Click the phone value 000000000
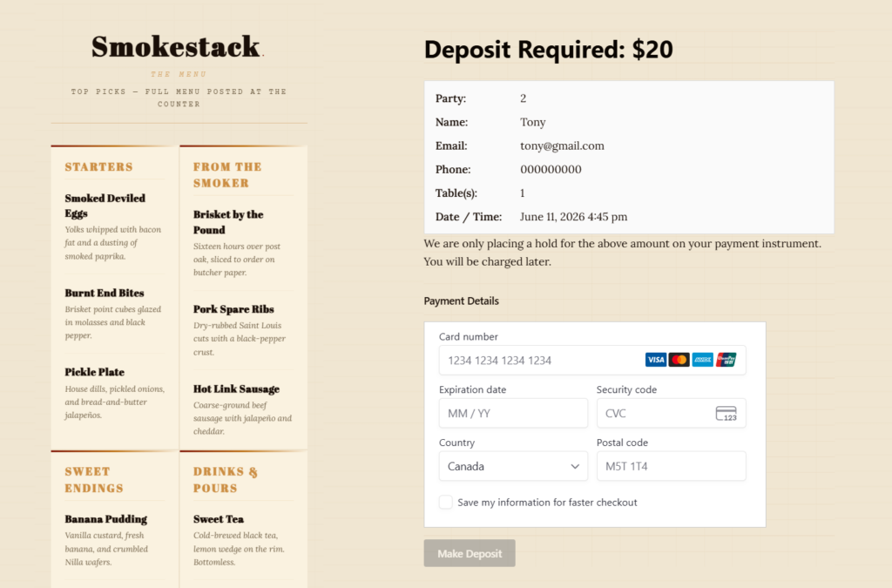 (x=551, y=170)
